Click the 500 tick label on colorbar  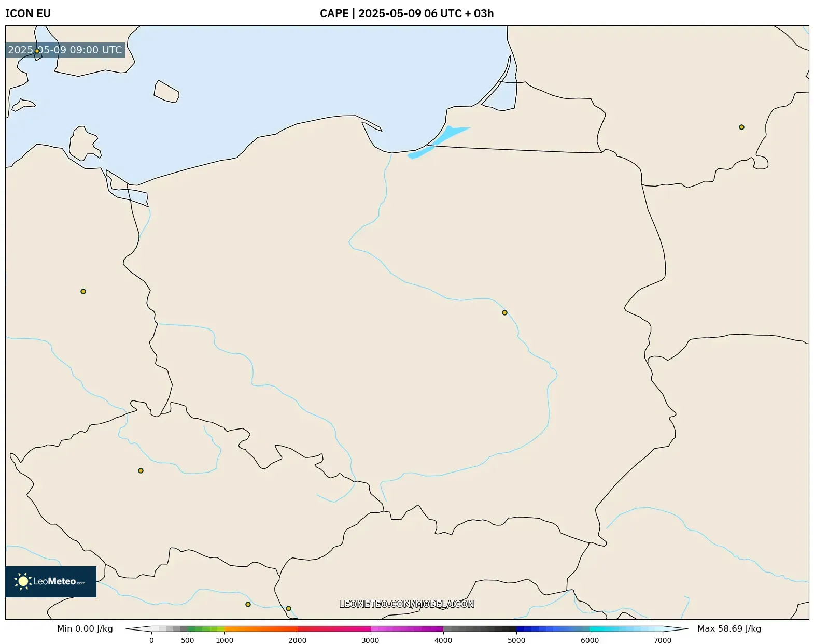coord(188,640)
